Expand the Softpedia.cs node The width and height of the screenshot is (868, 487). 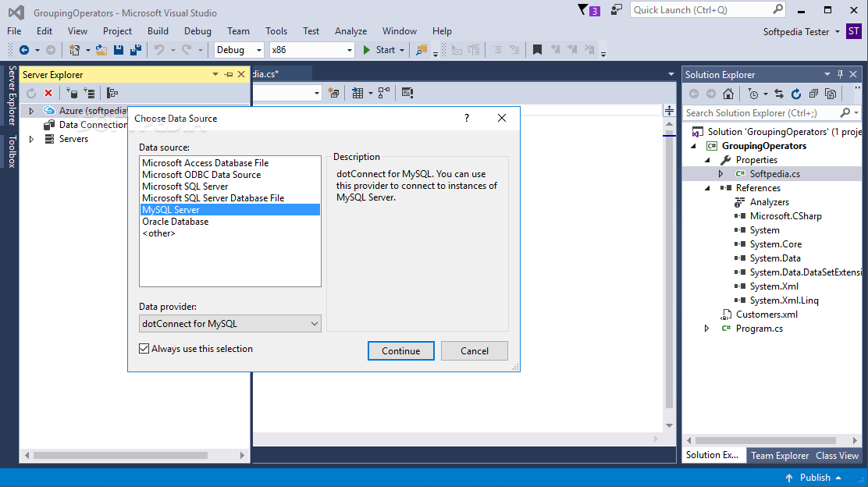(x=720, y=174)
